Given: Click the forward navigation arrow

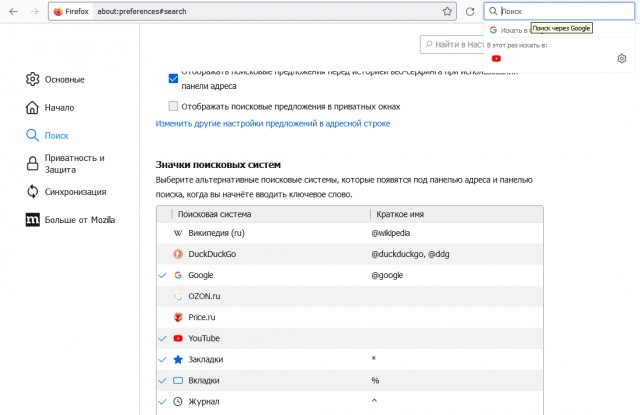Looking at the screenshot, I should (x=34, y=11).
